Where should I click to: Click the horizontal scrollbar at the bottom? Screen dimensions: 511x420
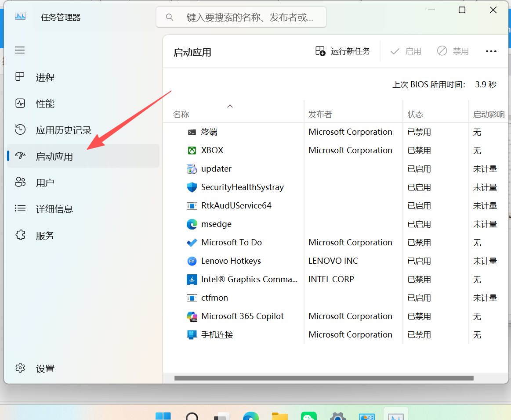pos(324,378)
